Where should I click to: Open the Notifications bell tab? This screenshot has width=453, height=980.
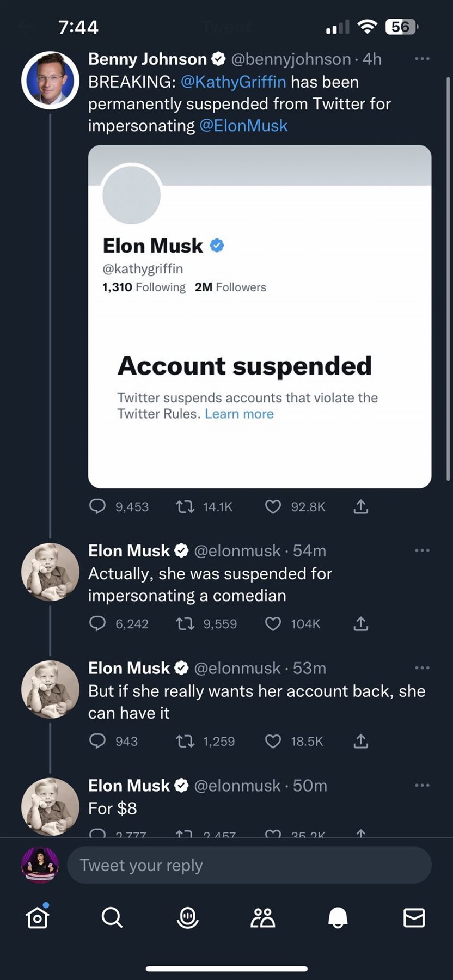(x=338, y=918)
